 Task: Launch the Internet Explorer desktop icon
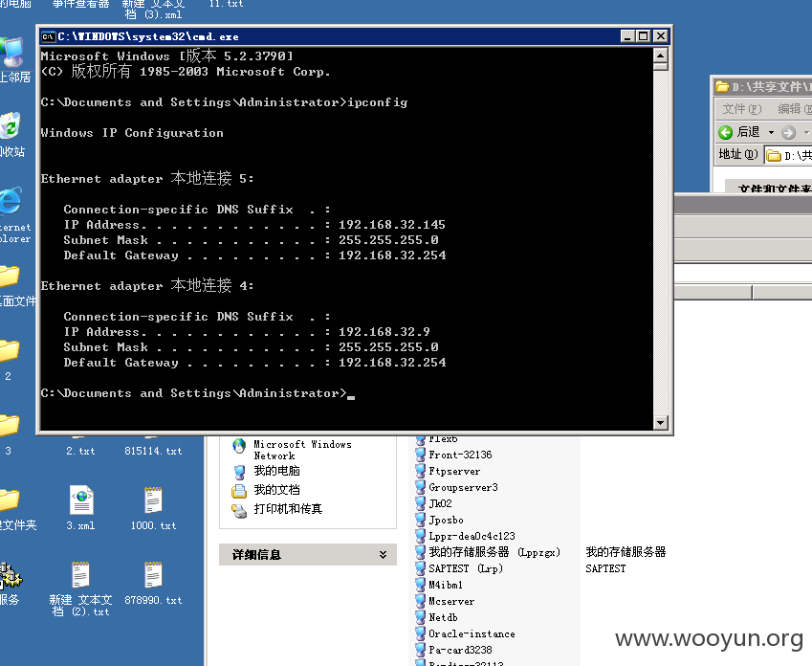(11, 201)
